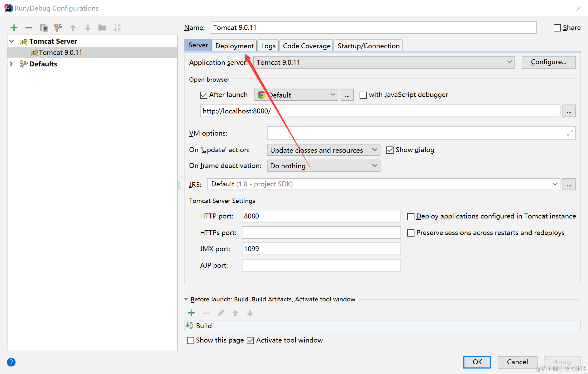
Task: Toggle the Show dialog checkbox
Action: (390, 150)
